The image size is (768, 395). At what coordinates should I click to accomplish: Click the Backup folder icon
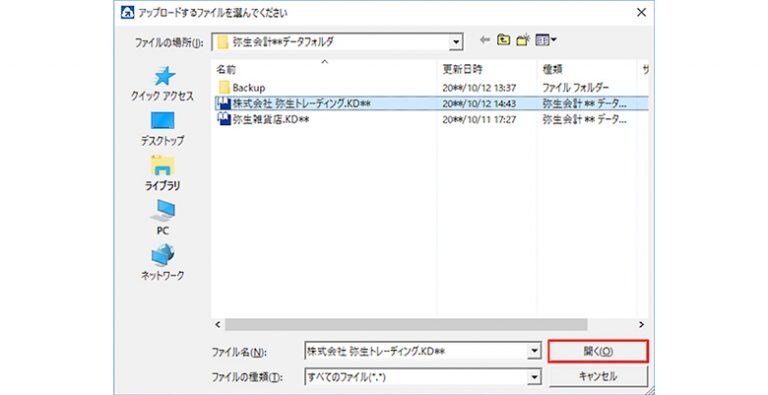(224, 88)
